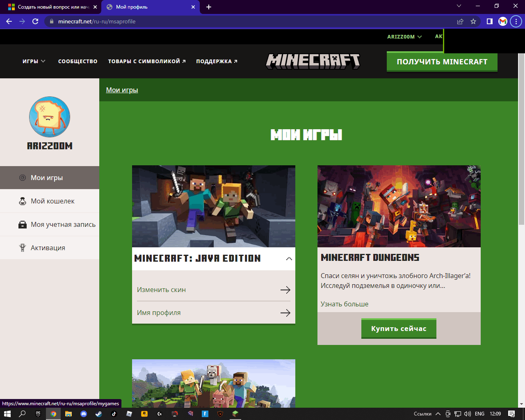525x420 pixels.
Task: Open Roblox from the taskbar
Action: 129,414
